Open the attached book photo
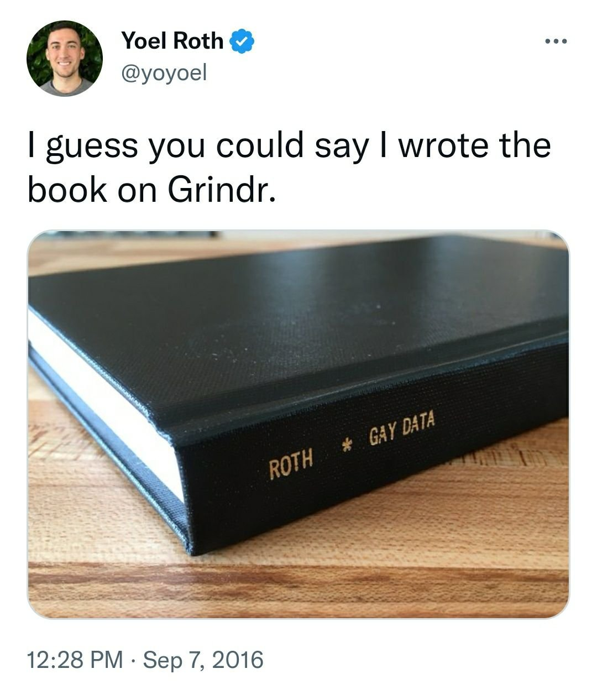Viewport: 597px width, 700px height. (x=298, y=424)
